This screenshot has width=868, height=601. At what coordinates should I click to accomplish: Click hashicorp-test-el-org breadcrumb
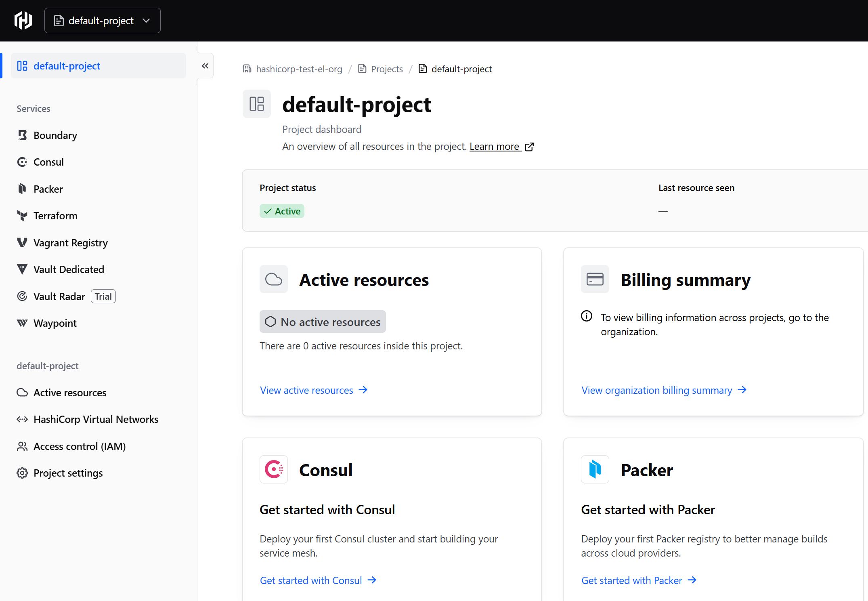pyautogui.click(x=299, y=69)
